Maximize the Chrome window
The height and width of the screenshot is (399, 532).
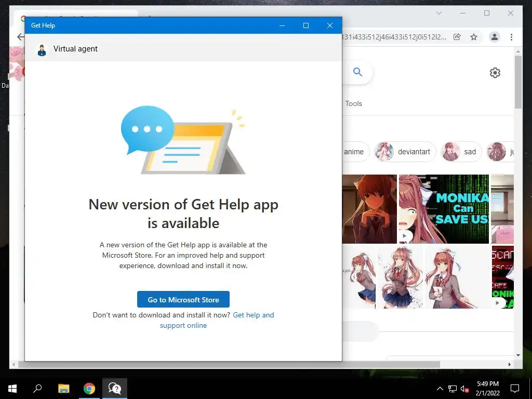pyautogui.click(x=486, y=13)
